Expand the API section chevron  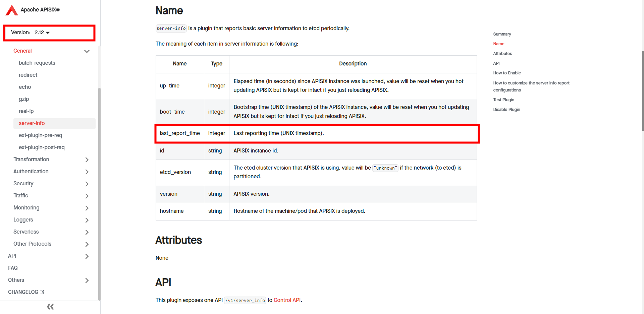click(x=87, y=256)
